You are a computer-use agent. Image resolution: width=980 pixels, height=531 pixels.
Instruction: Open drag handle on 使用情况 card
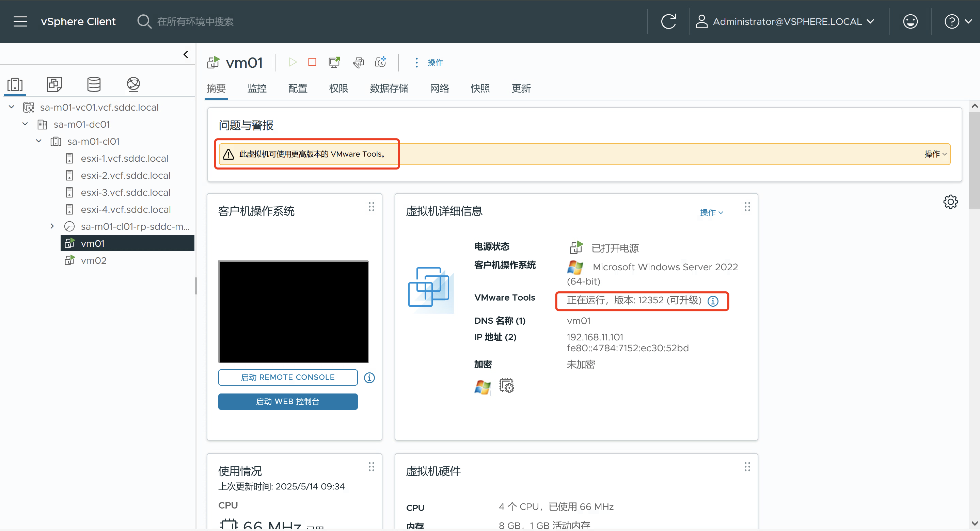(x=371, y=467)
